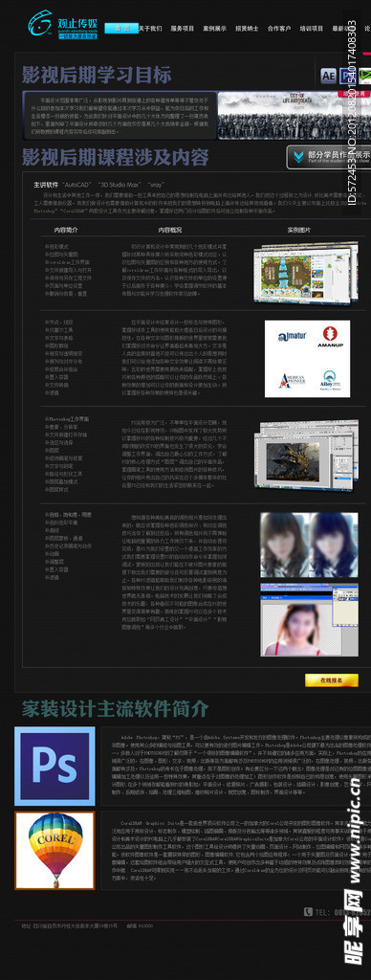Click list item Photoshop工作界面

pos(67,418)
